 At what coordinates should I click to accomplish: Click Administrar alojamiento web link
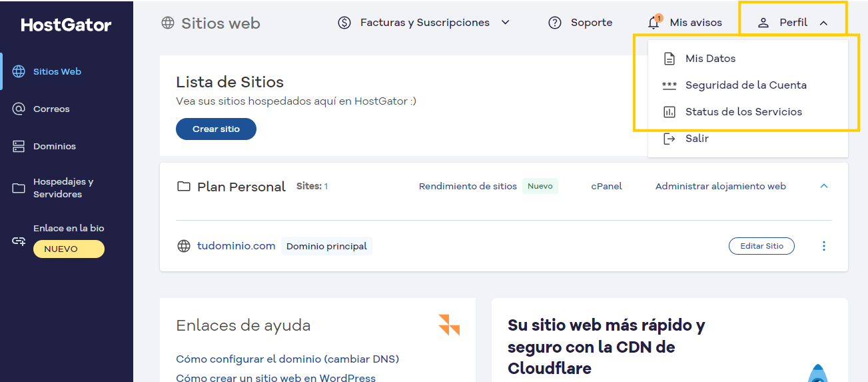coord(721,187)
